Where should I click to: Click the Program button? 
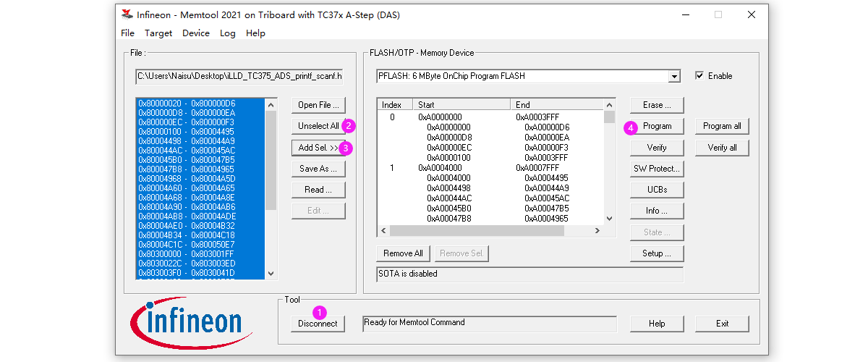coord(657,126)
